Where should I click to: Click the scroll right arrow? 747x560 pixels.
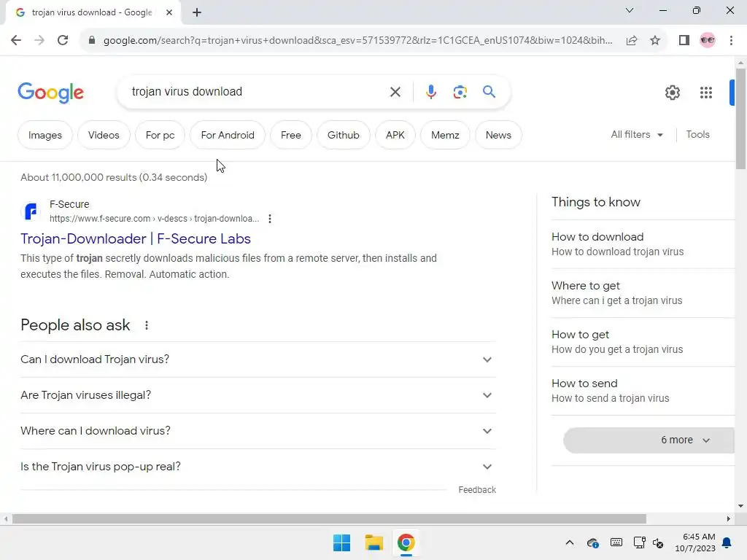[x=729, y=519]
